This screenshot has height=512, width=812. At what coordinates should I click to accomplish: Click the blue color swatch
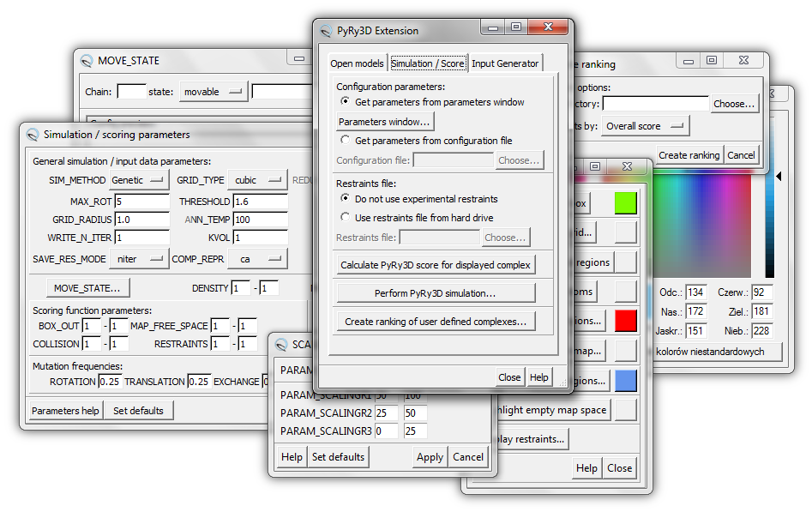coord(626,381)
